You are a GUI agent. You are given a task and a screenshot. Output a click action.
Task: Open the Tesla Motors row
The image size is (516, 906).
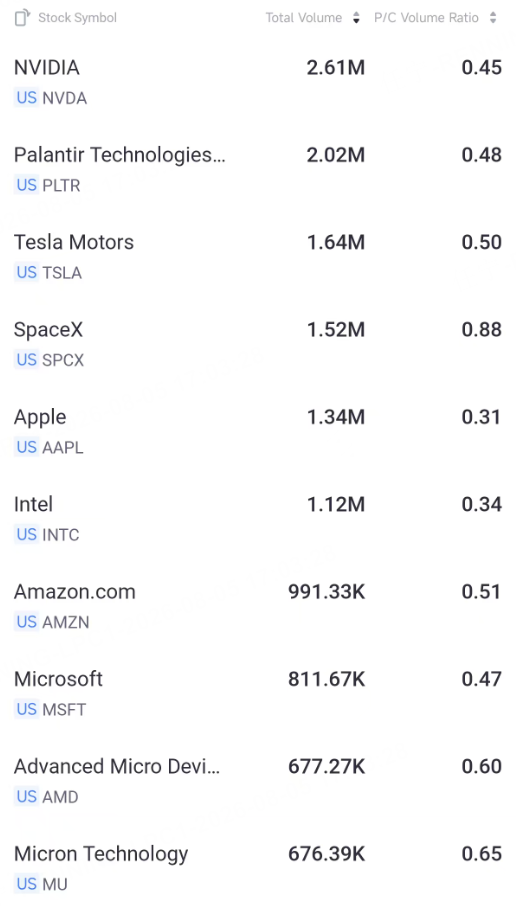pos(258,256)
